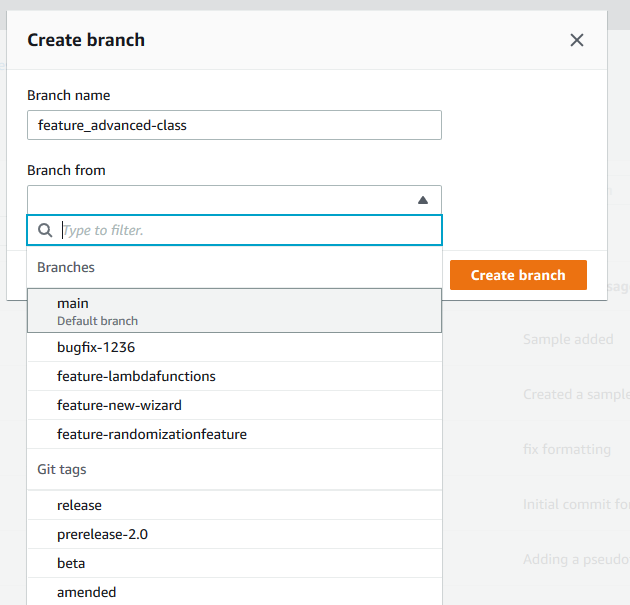Select the release git tag
This screenshot has height=605, width=630.
click(x=234, y=505)
